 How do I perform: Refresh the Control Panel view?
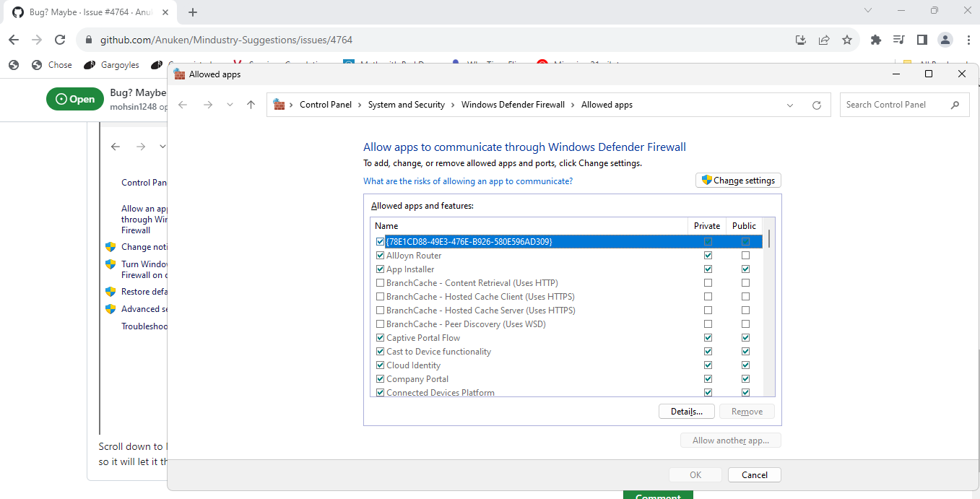pyautogui.click(x=816, y=104)
